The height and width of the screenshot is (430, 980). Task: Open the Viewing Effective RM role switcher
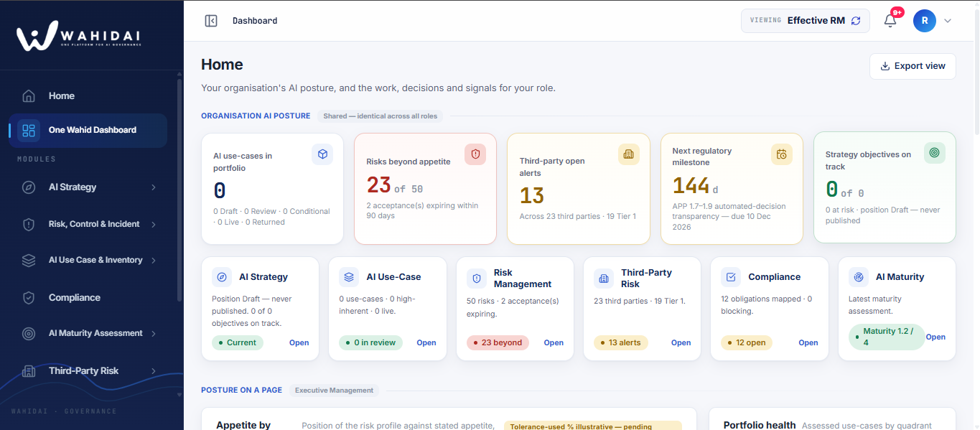tap(806, 21)
